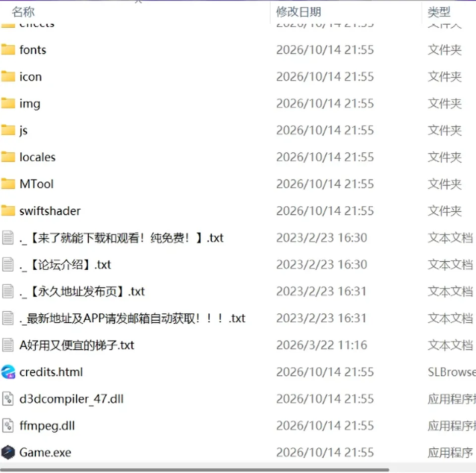This screenshot has height=473, width=476.
Task: Select the MTool folder icon
Action: pyautogui.click(x=8, y=184)
